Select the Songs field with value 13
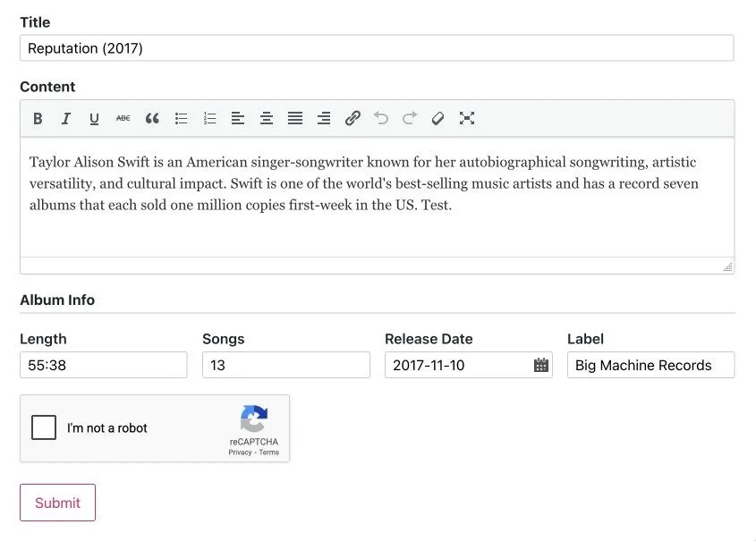 point(286,365)
